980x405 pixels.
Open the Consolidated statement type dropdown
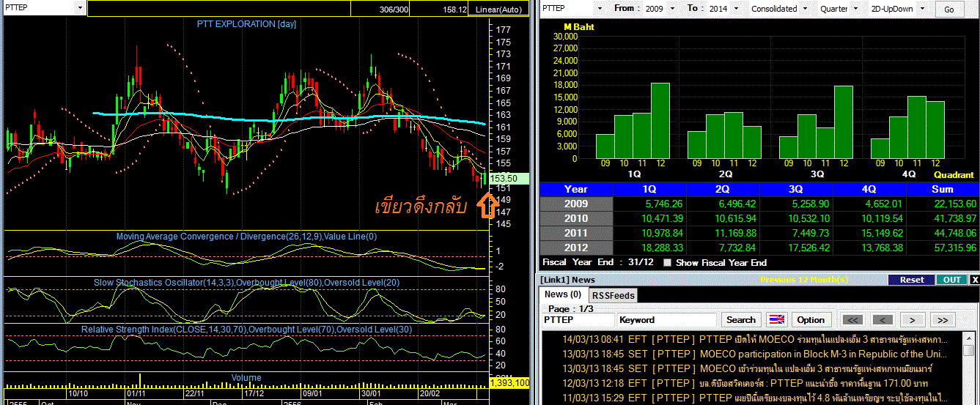coord(805,8)
